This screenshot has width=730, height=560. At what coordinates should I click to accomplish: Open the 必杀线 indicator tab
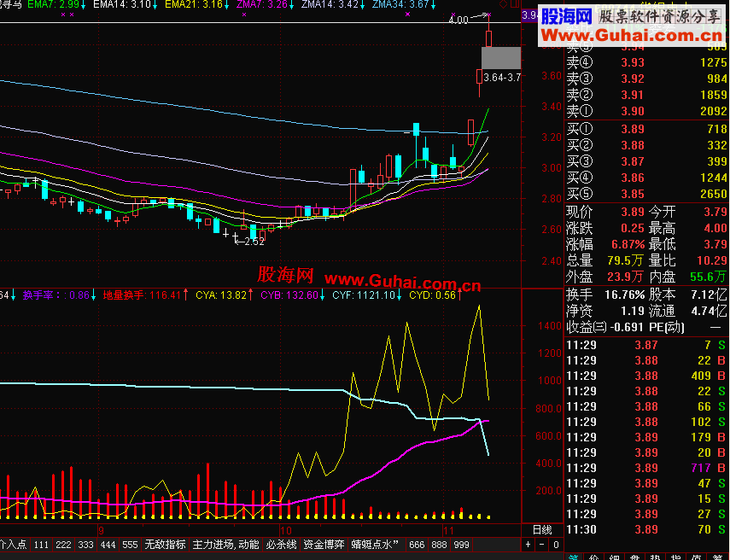tap(281, 544)
